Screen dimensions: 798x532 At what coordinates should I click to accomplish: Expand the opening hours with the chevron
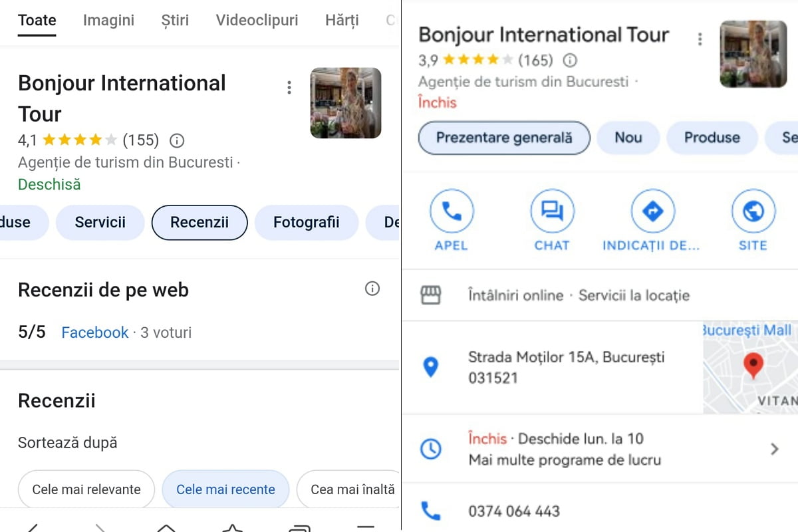pyautogui.click(x=774, y=449)
